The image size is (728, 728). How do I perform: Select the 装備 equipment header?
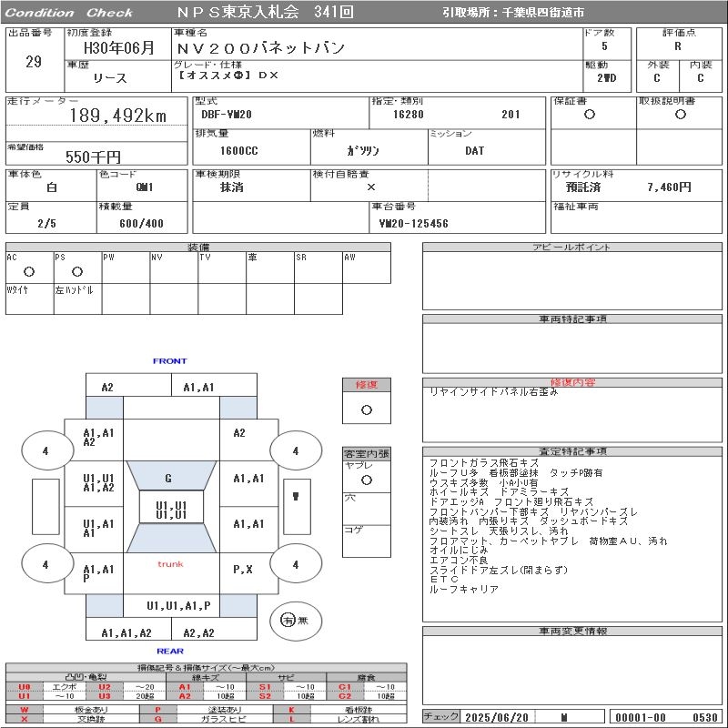(x=198, y=248)
